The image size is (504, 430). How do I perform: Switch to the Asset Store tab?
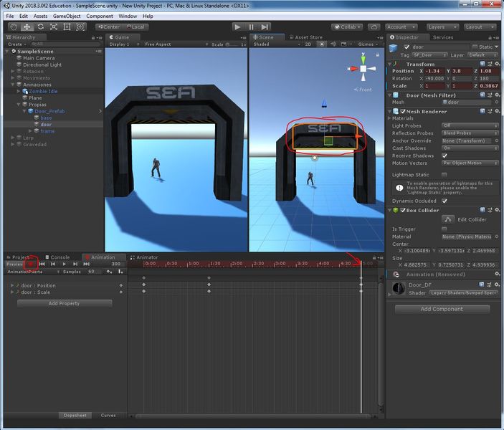(305, 37)
